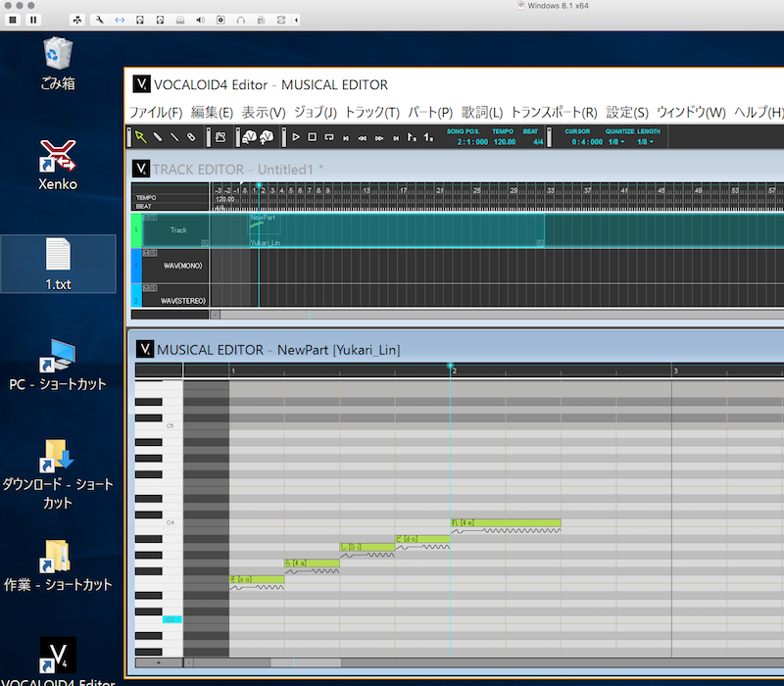Screen dimensions: 784x686
Task: Click the CURSOR value 0:4:000
Action: 587,142
